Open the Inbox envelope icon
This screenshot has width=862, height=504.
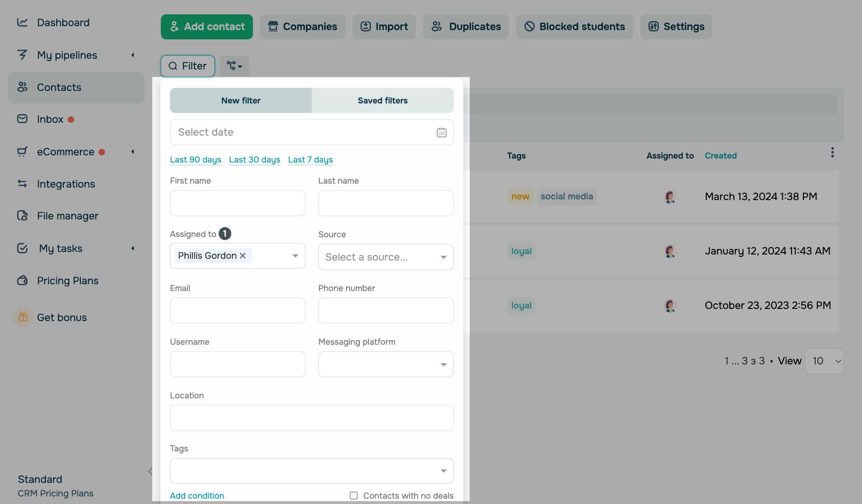22,119
